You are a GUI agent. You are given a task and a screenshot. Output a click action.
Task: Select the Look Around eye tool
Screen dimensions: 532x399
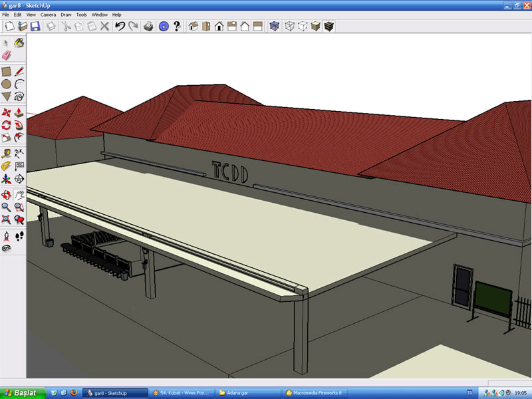[x=6, y=248]
